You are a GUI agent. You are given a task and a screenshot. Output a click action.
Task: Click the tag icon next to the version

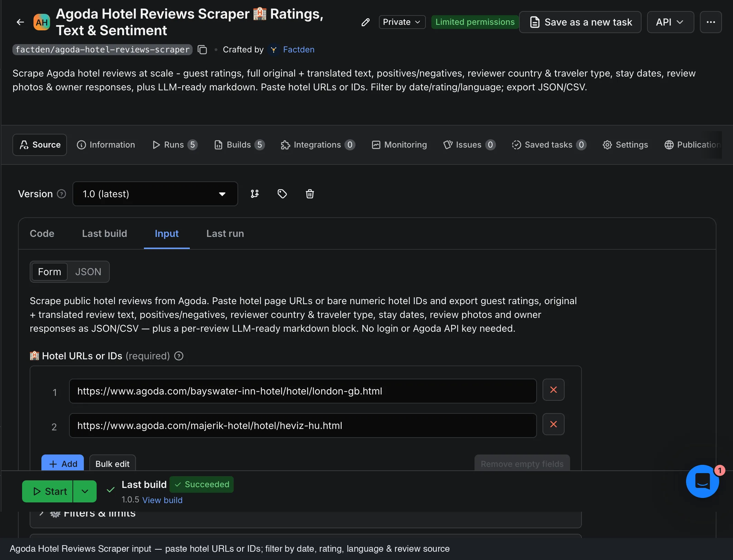(x=282, y=194)
